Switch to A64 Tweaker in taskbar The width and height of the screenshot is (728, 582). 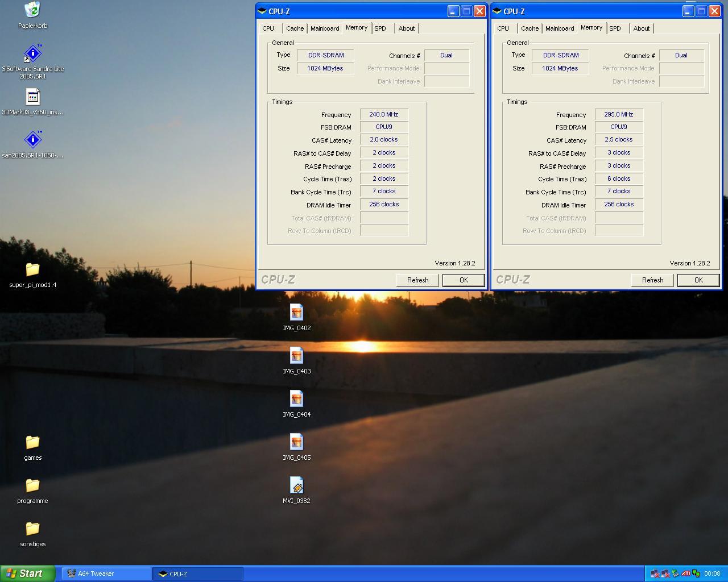click(x=106, y=573)
